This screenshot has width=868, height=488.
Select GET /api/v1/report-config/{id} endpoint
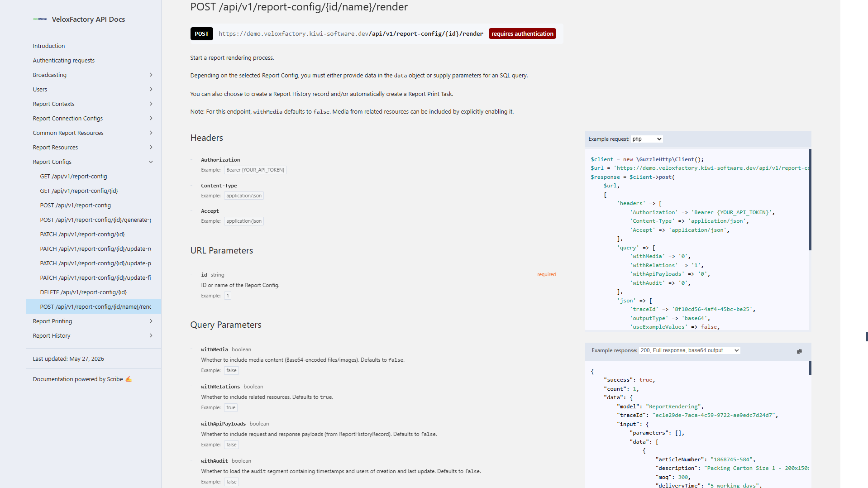coord(79,191)
